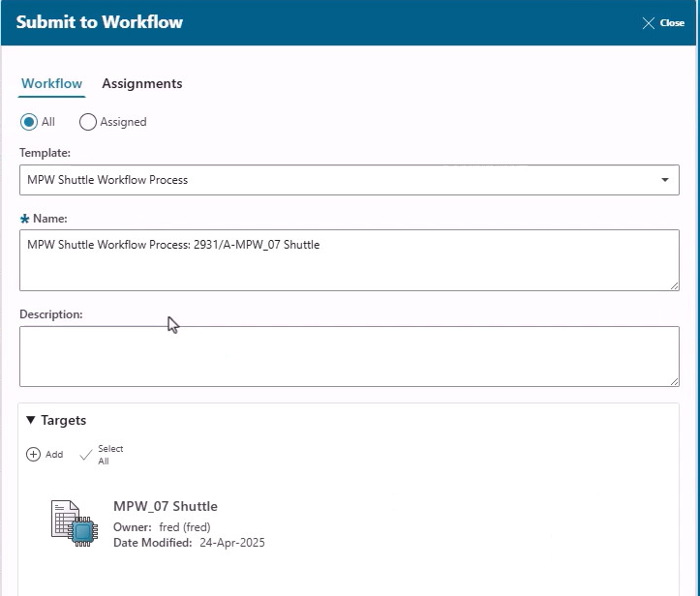Open the Template dropdown arrow
Viewport: 700px width, 596px height.
tap(664, 180)
